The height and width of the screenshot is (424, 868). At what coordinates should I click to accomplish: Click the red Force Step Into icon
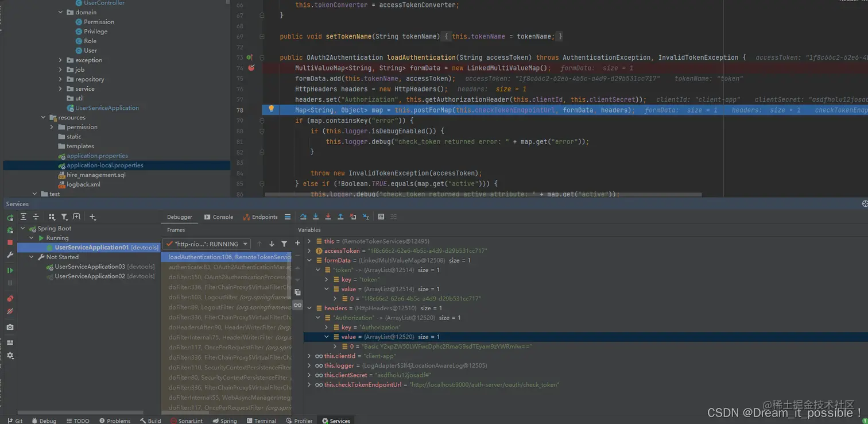(x=328, y=217)
